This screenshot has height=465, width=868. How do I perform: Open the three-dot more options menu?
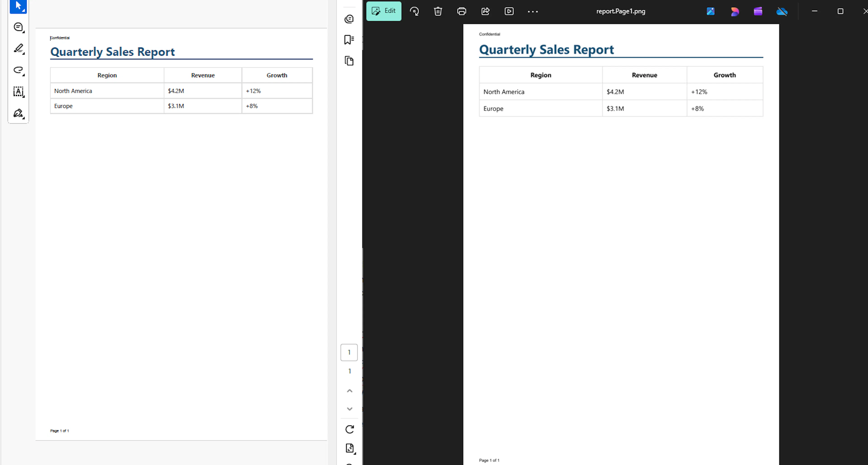tap(533, 11)
